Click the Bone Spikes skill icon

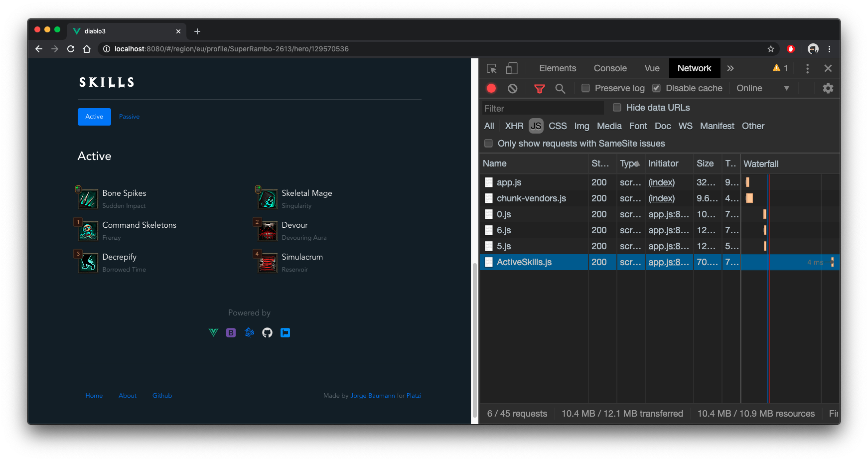coord(88,199)
